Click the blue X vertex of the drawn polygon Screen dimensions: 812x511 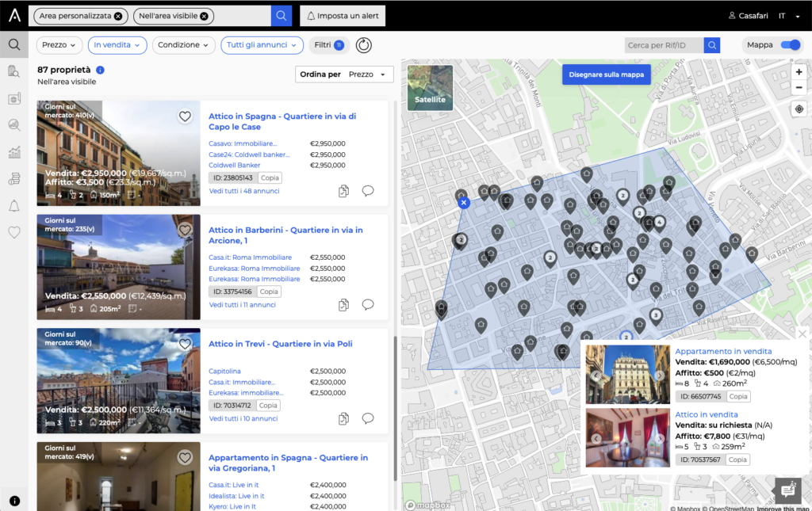point(464,203)
